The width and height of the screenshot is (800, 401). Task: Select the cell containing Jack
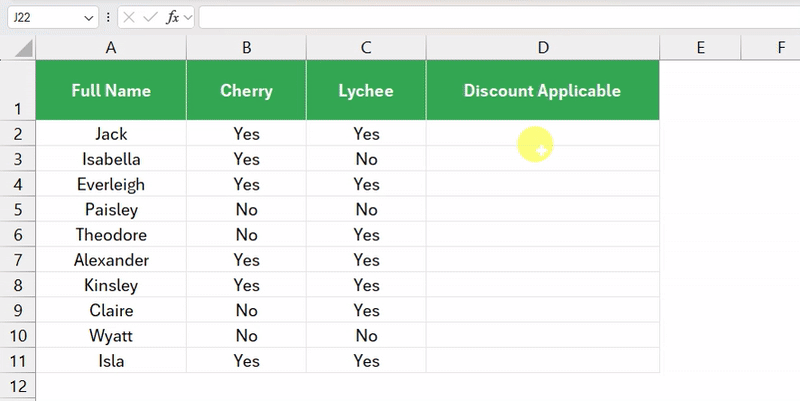[x=111, y=134]
